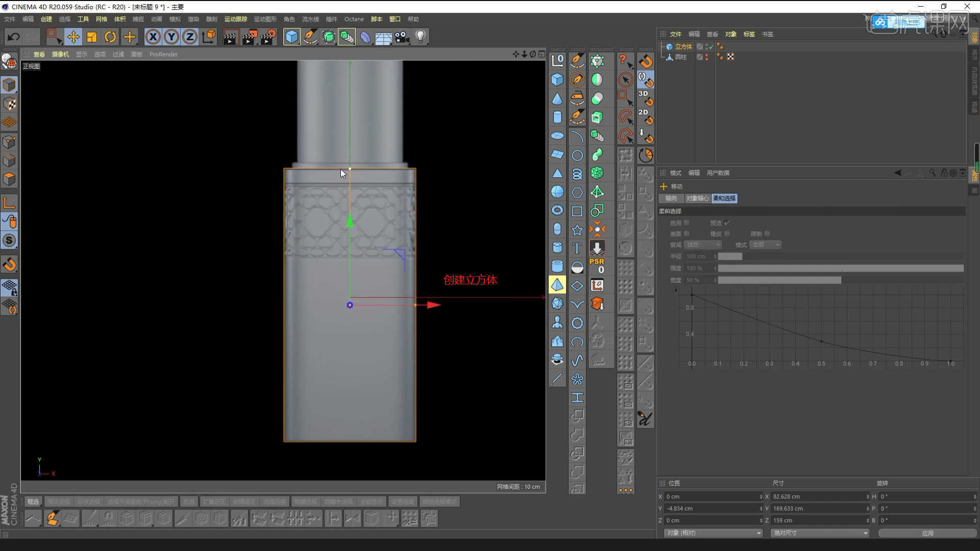This screenshot has height=551, width=980.
Task: Open the 衰减 dropdown
Action: 703,245
